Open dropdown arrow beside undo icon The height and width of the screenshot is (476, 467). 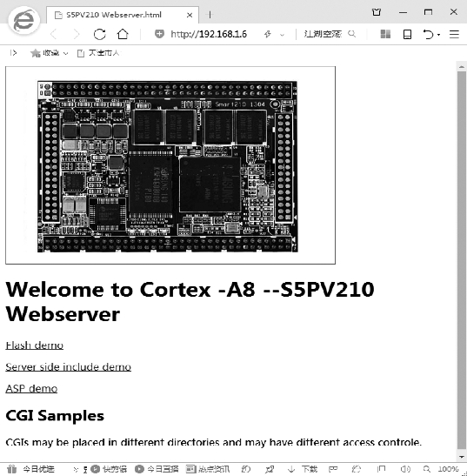click(x=439, y=35)
